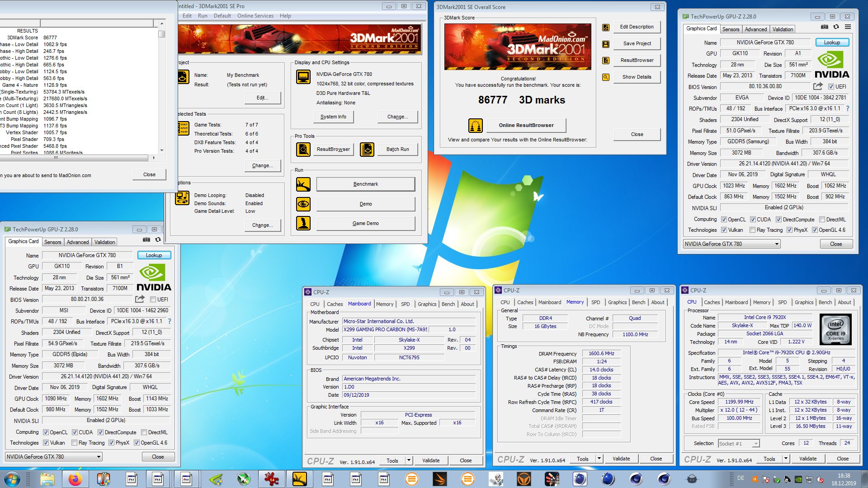
Task: Open Firefox from the taskbar
Action: [x=75, y=479]
